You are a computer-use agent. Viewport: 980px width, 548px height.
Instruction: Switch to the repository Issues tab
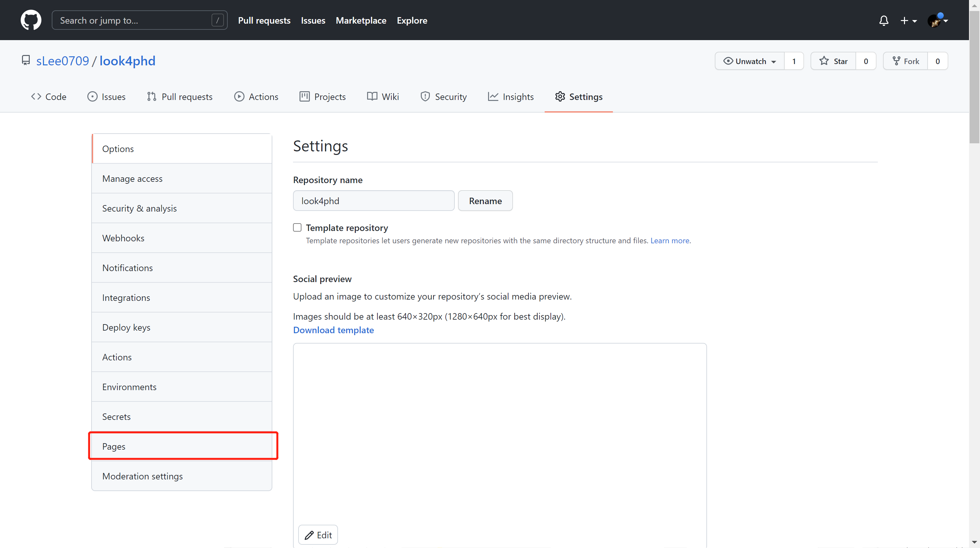pos(106,97)
